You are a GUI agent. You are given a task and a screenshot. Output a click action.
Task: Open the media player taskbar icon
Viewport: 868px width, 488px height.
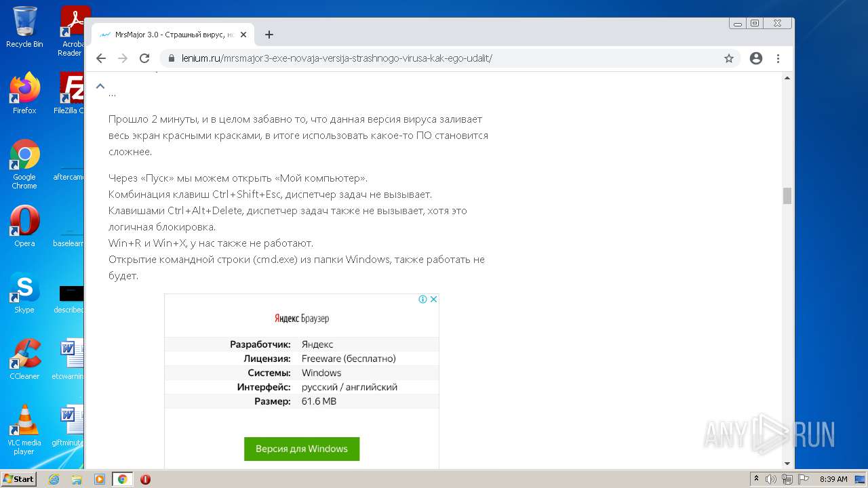coord(100,479)
